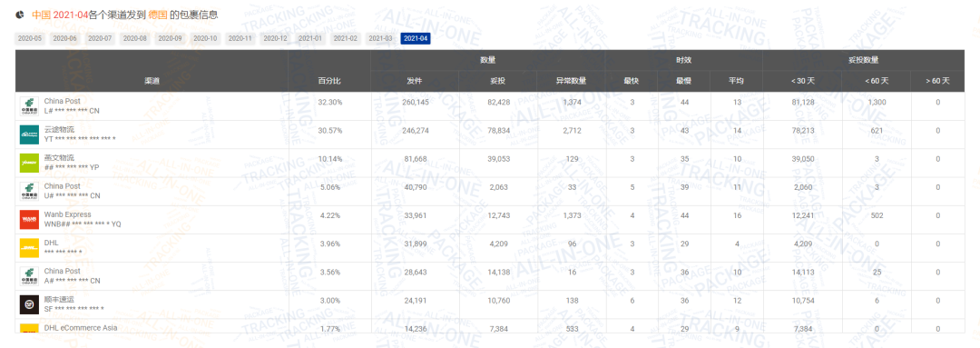Click the 发件 column header
The height and width of the screenshot is (348, 980).
pos(415,81)
